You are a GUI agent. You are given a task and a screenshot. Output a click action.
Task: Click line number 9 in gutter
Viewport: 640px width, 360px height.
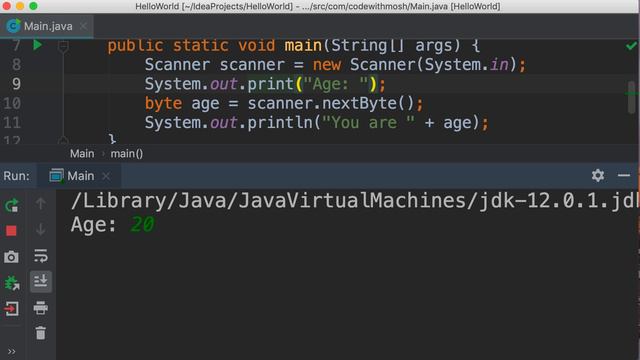[x=16, y=84]
